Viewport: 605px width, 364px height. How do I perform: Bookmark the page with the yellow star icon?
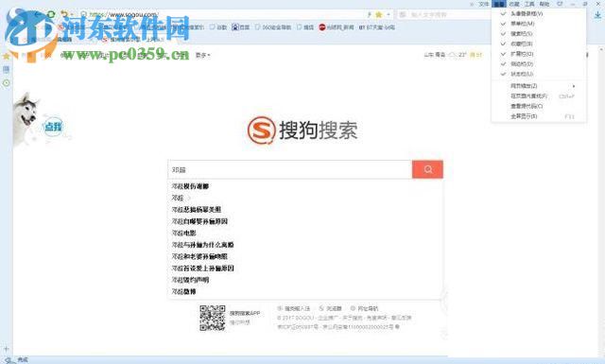point(379,15)
